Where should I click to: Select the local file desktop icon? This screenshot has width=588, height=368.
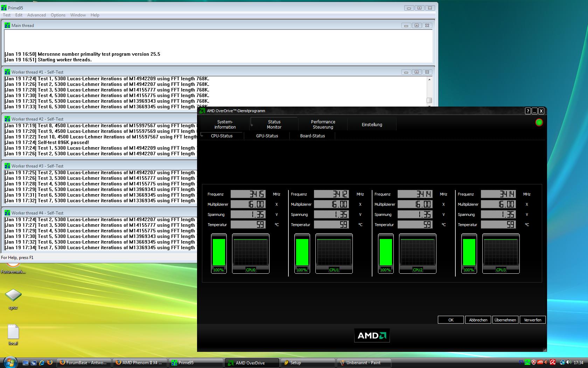[13, 334]
